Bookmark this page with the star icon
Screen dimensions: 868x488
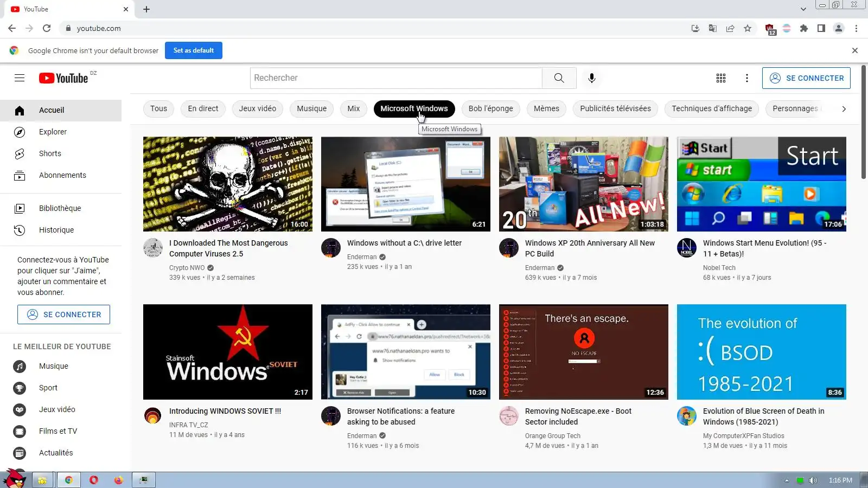point(748,28)
